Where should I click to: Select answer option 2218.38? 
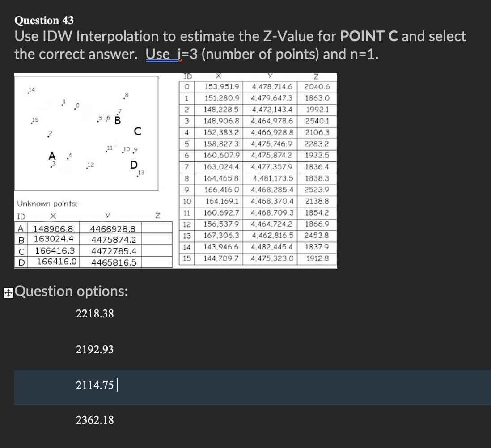click(94, 314)
